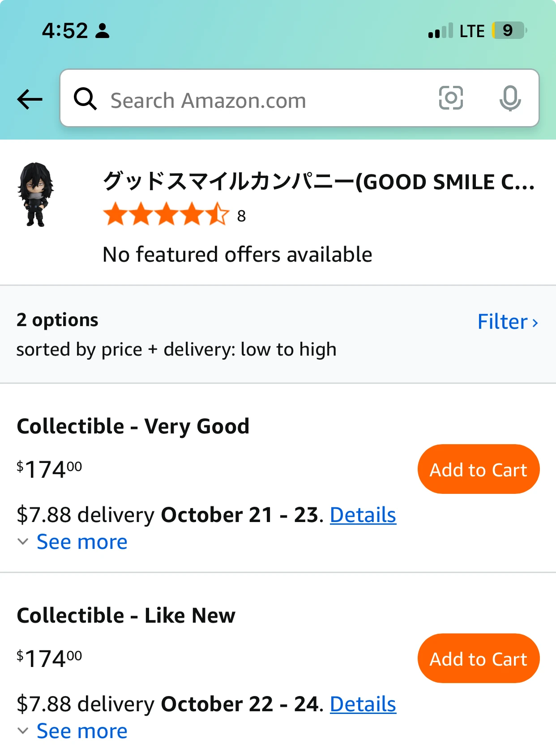Viewport: 556px width, 756px height.
Task: Tap the cellular signal bars icon
Action: coord(441,31)
